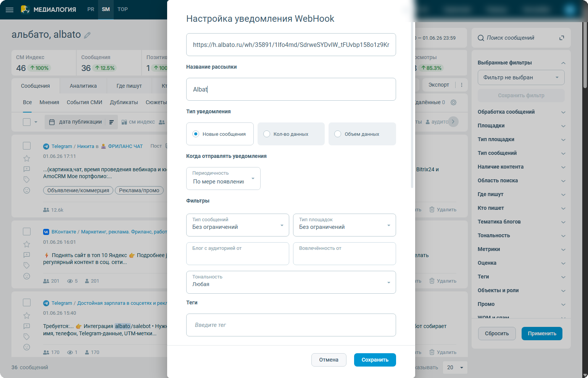Set tonality smiley for ВКонтакте message
Viewport: 588px width, 378px height.
[27, 276]
